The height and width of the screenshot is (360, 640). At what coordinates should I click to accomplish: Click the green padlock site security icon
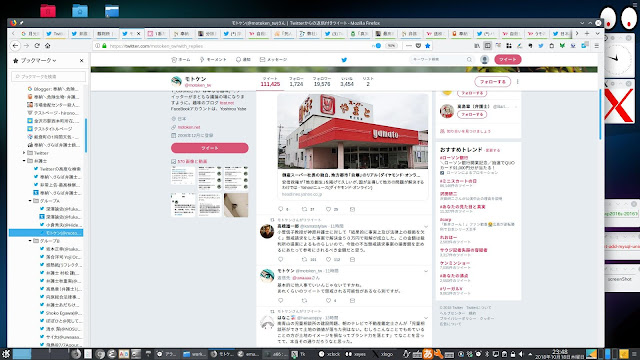point(104,46)
